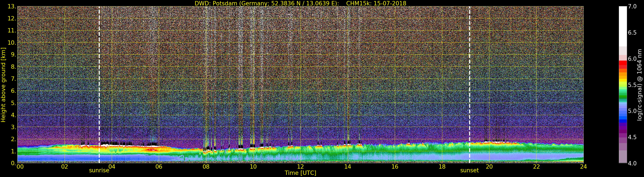Viewport: 644px width, 177px height.
Task: Click the time axis tick label '22'
Action: pyautogui.click(x=536, y=167)
